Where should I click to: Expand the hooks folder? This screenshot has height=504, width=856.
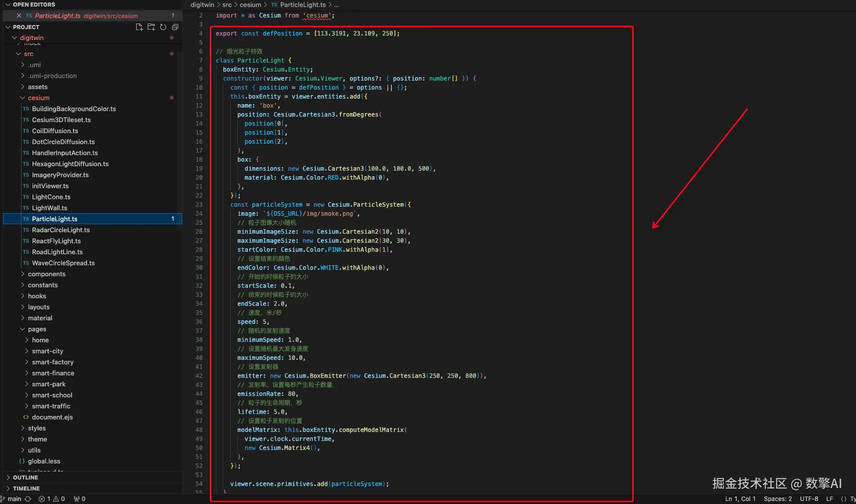click(x=23, y=296)
